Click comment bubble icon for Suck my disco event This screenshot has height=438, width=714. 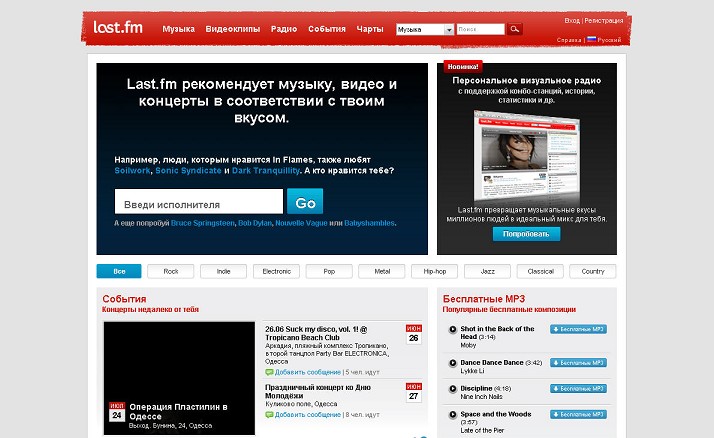(269, 372)
